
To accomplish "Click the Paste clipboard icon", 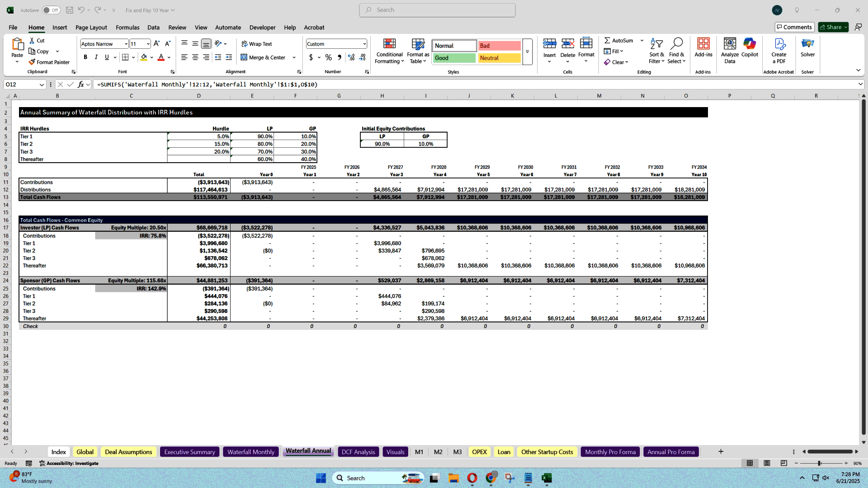I will 17,44.
